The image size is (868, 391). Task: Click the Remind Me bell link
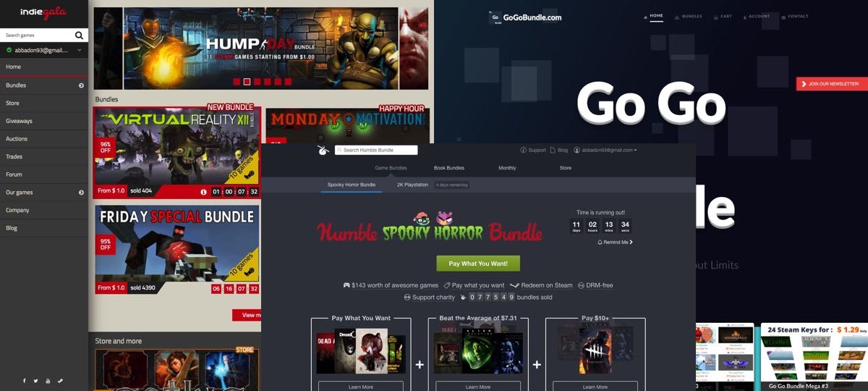pyautogui.click(x=615, y=242)
